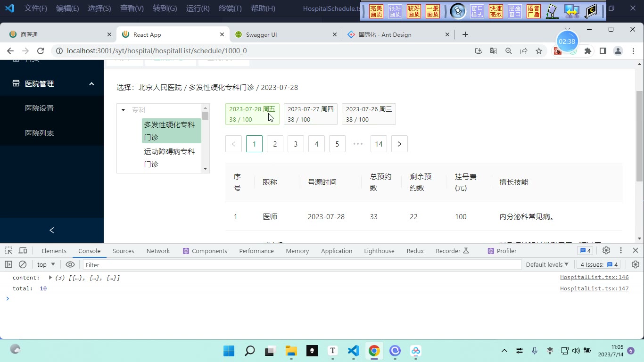The height and width of the screenshot is (362, 644).
Task: Open the zoom indicator in the address bar
Action: pos(509,51)
